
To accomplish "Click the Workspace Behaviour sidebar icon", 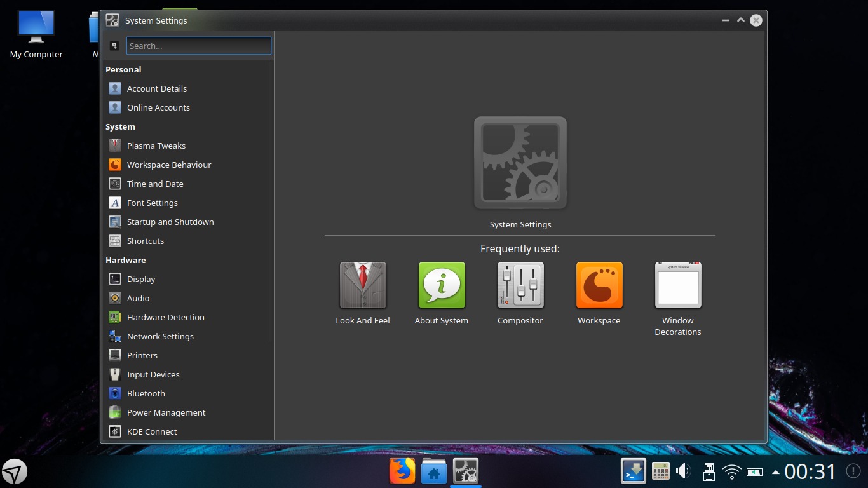I will [x=115, y=165].
